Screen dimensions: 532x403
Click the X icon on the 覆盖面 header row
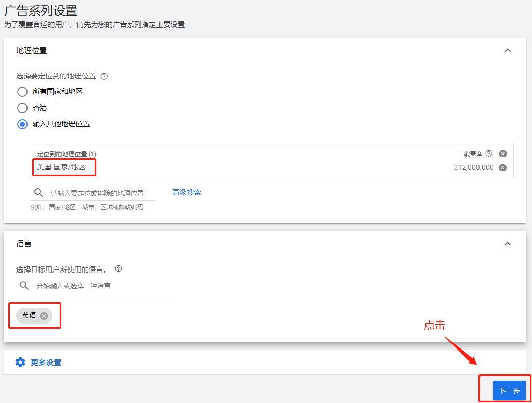point(502,153)
